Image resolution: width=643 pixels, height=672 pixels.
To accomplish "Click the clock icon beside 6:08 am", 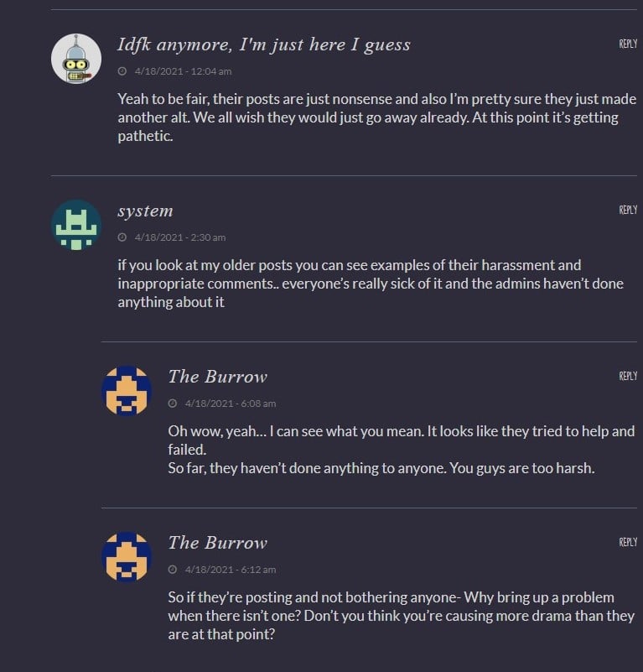I will click(x=173, y=404).
